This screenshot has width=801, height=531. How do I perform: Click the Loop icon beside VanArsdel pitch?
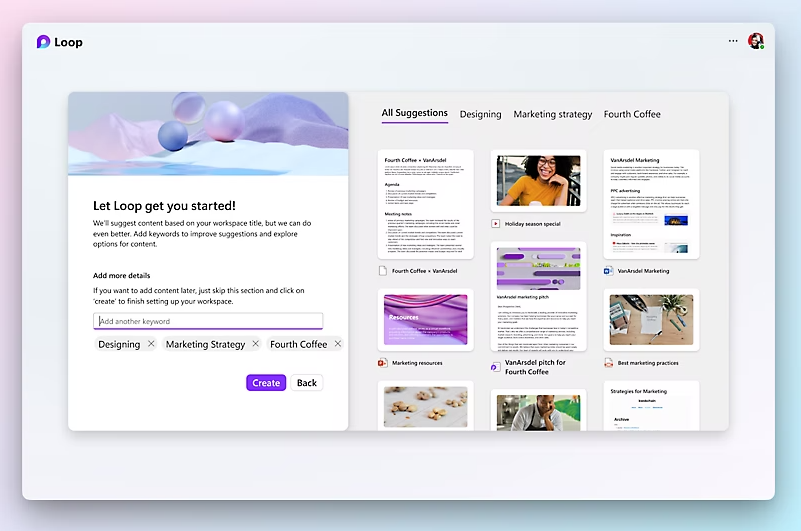coord(495,367)
